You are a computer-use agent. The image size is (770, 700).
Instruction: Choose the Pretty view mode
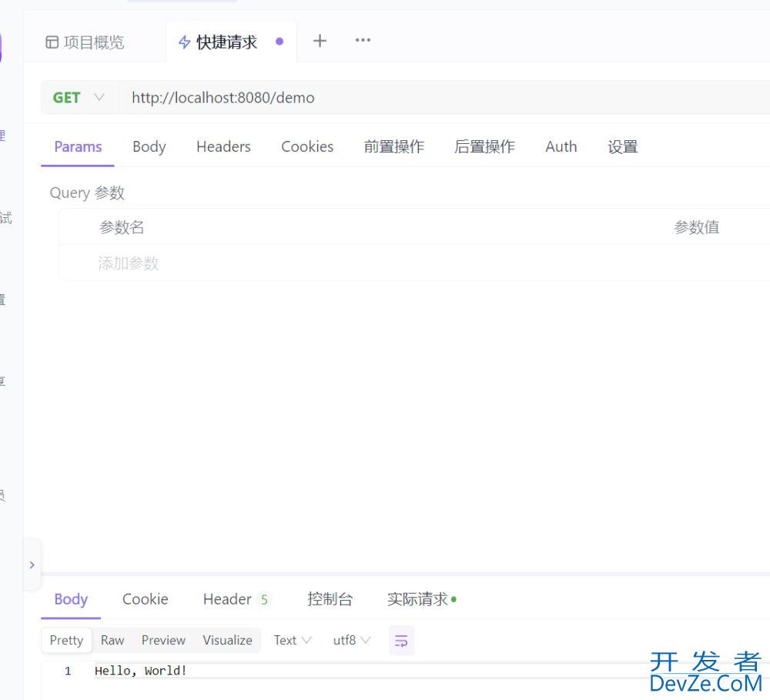point(66,640)
